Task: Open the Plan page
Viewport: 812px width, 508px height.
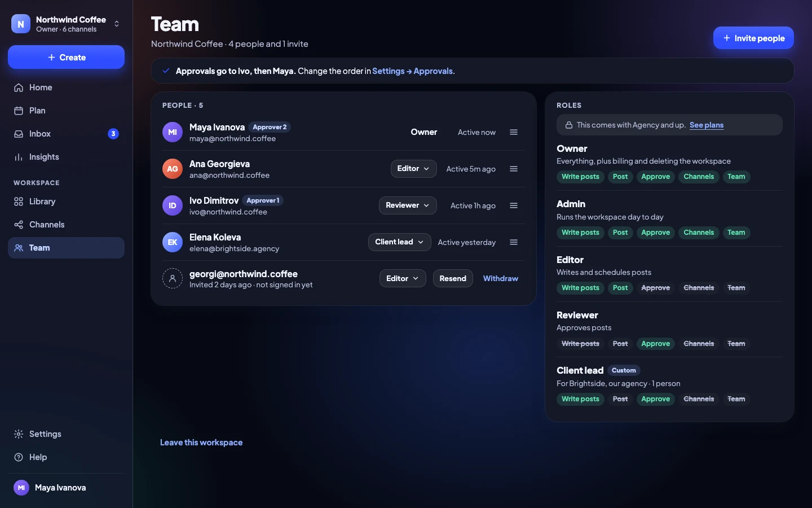Action: (x=66, y=111)
